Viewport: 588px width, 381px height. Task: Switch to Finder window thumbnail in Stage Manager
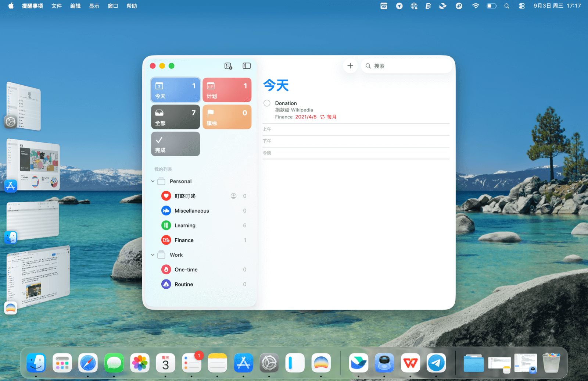(x=32, y=220)
